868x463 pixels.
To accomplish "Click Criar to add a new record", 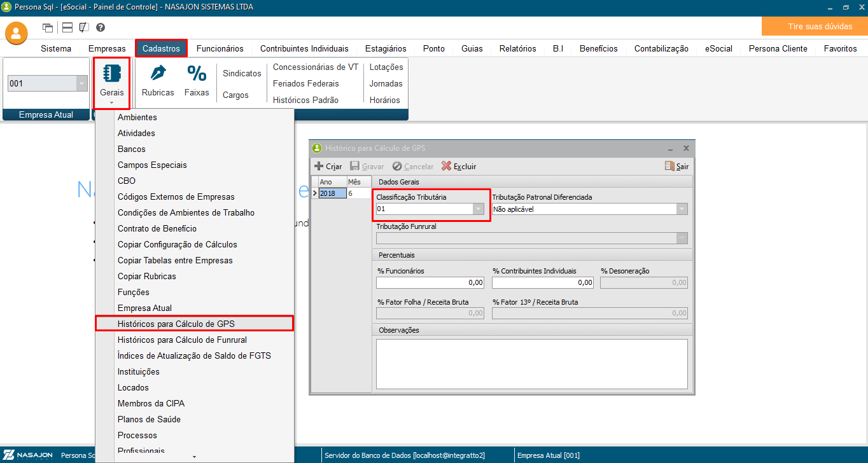I will (x=328, y=166).
